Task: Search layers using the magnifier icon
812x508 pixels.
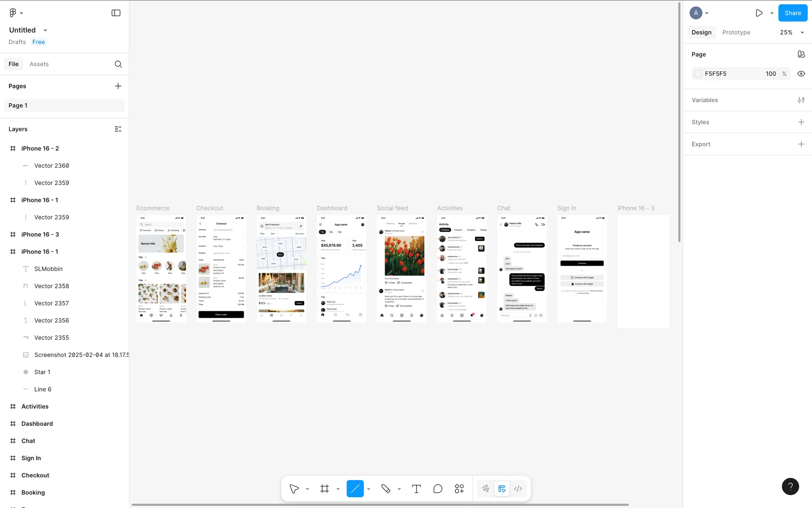Action: (x=118, y=64)
